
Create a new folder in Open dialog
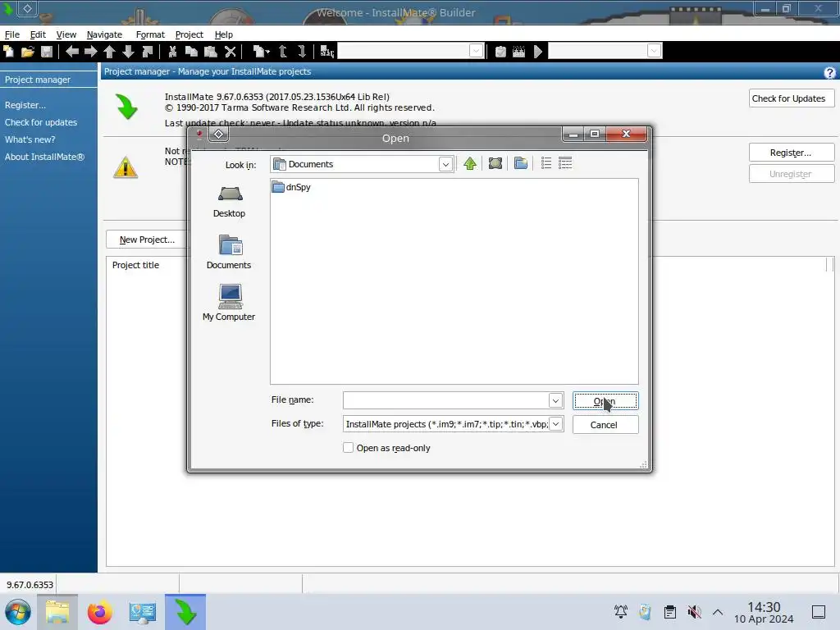[521, 163]
